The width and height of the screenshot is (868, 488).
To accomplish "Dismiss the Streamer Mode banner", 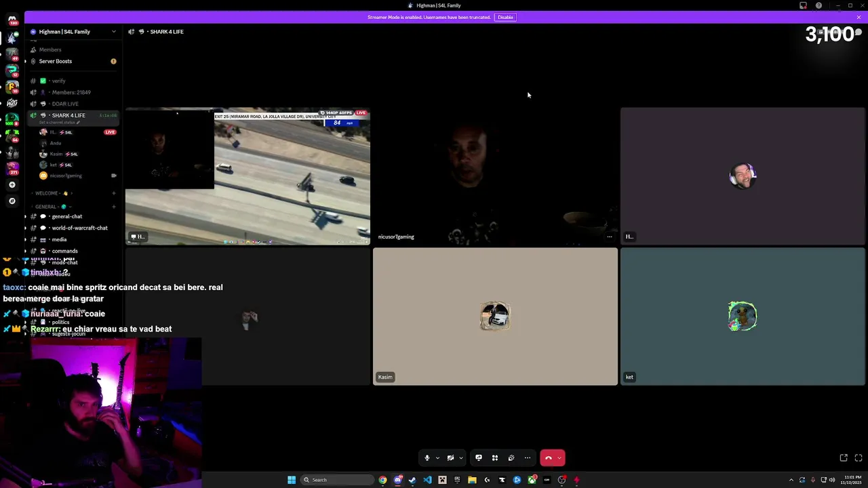I will (859, 17).
